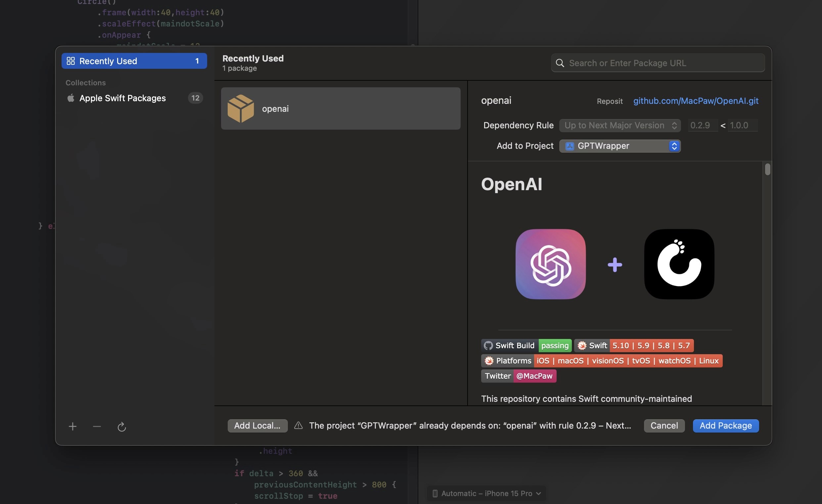Open the Add to Project GPTWrapper dropdown

point(619,146)
